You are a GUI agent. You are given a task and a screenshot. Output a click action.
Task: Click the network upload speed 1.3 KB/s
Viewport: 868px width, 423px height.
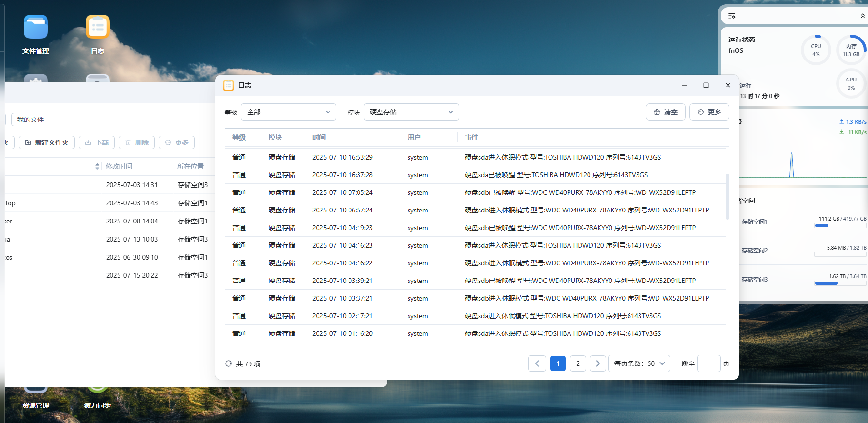[x=853, y=122]
